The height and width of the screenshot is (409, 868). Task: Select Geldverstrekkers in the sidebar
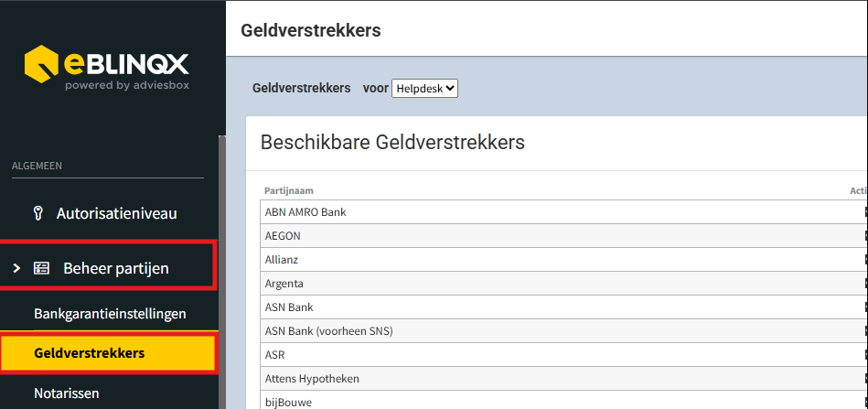pos(89,353)
